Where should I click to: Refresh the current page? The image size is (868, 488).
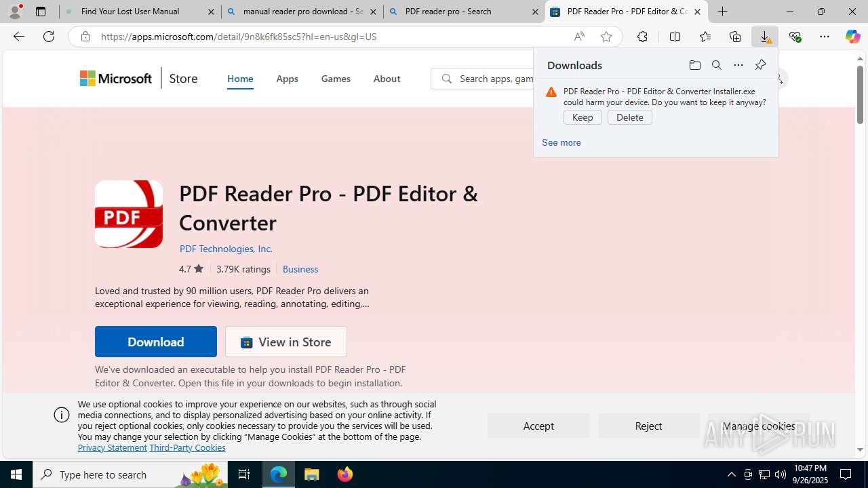coord(49,37)
